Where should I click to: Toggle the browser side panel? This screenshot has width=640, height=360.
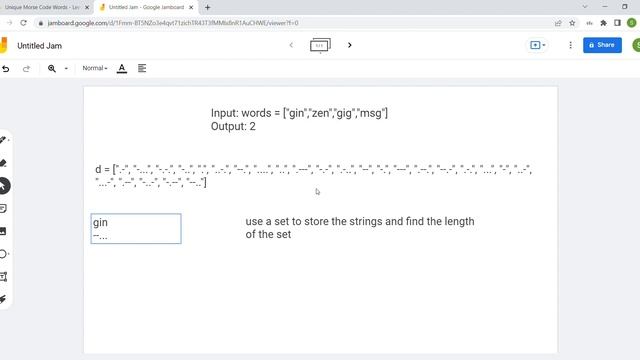pos(618,23)
